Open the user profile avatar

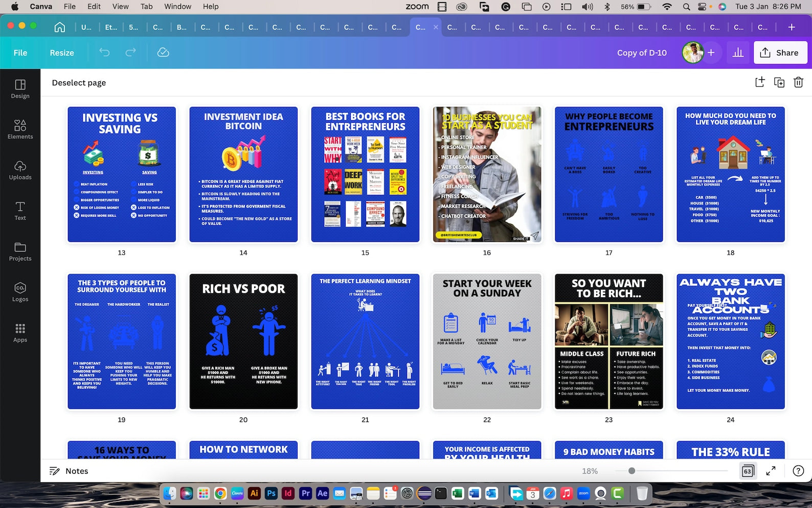[693, 53]
